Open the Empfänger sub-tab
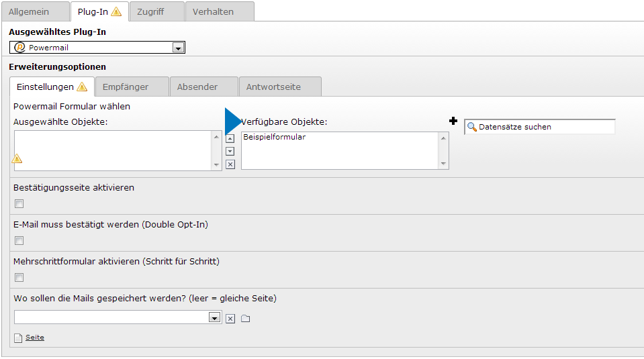Screen dimensions: 644x359 coord(126,87)
